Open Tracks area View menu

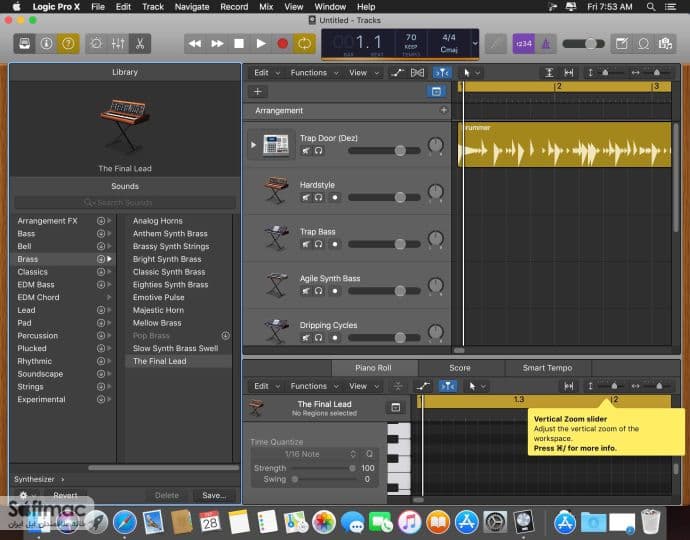tap(363, 73)
